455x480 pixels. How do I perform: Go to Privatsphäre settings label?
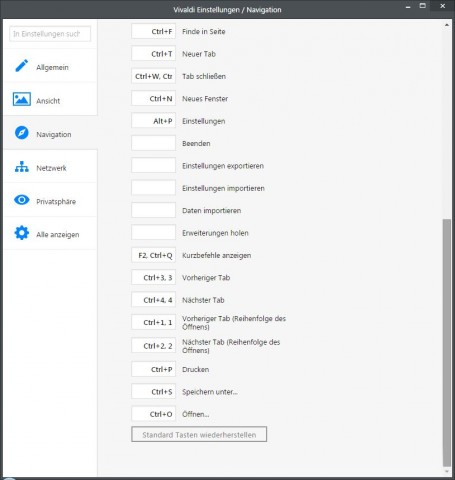tap(56, 202)
